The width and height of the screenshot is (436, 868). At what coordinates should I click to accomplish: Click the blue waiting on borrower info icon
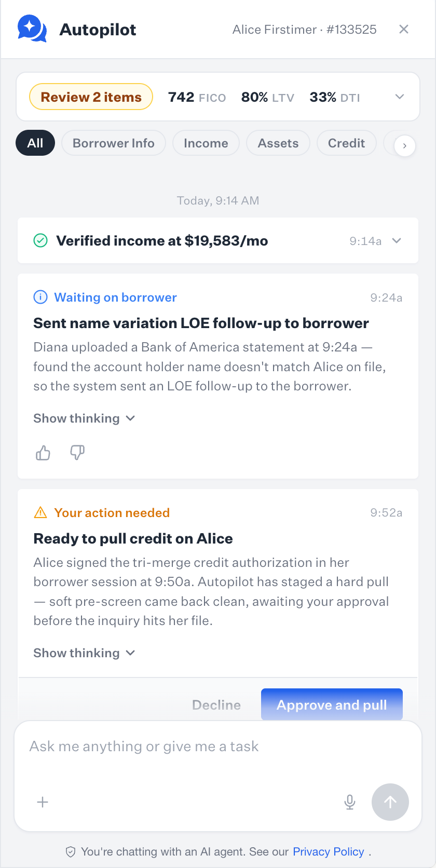[40, 297]
